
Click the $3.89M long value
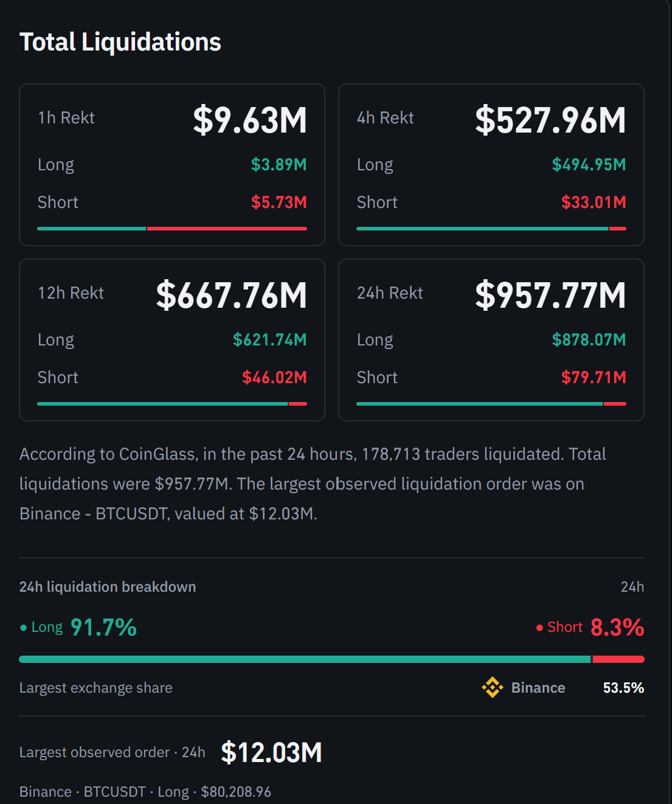tap(279, 165)
